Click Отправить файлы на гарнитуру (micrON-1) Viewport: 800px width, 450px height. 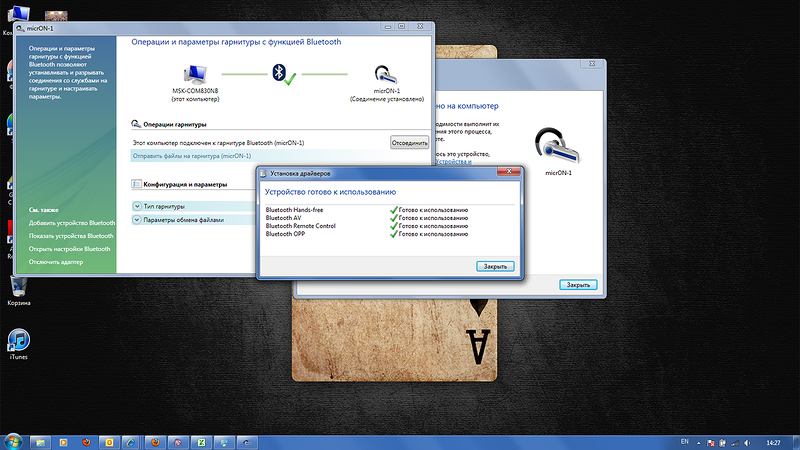click(192, 156)
